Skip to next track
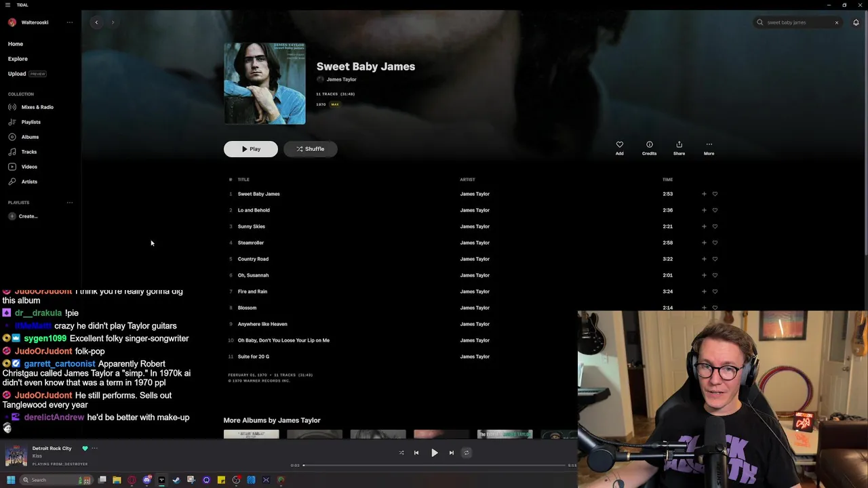Screen dimensions: 868x488 coord(452,453)
